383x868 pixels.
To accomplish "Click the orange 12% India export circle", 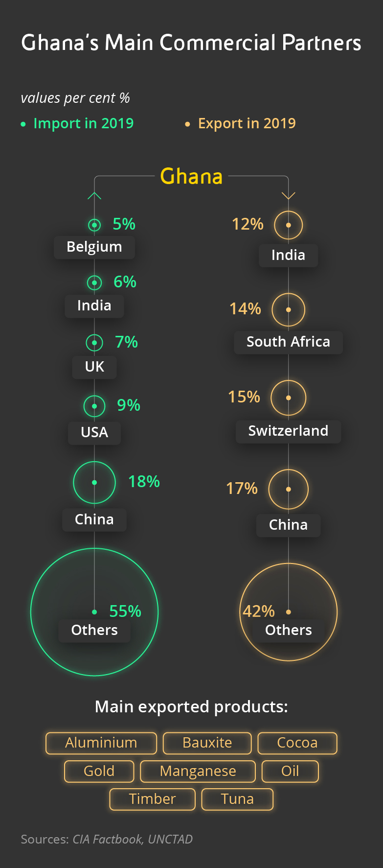I will [x=289, y=225].
